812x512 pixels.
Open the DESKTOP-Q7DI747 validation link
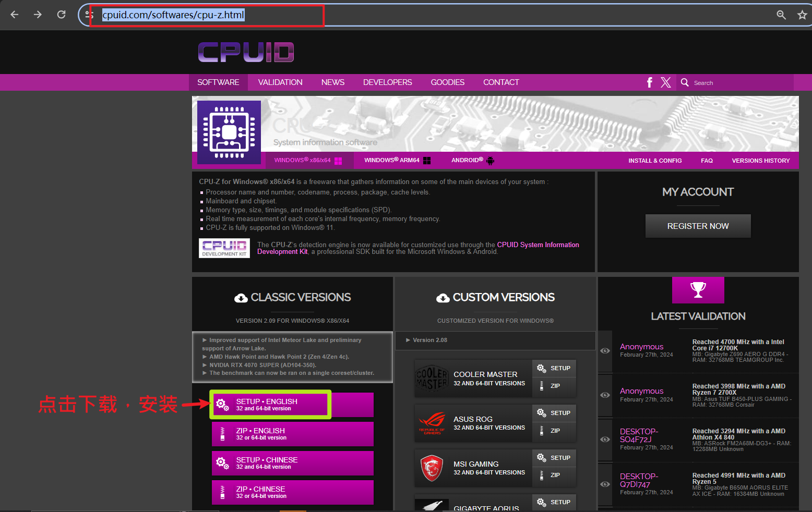pos(639,480)
